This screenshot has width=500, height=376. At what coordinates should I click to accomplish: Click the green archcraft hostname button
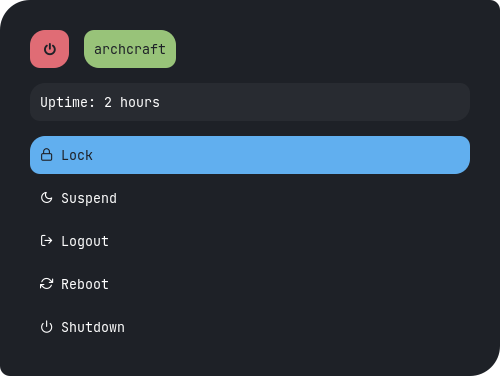tap(130, 49)
